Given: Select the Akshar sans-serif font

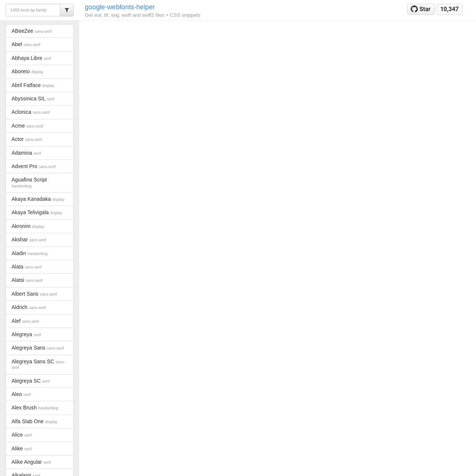Looking at the screenshot, I should click(40, 240).
